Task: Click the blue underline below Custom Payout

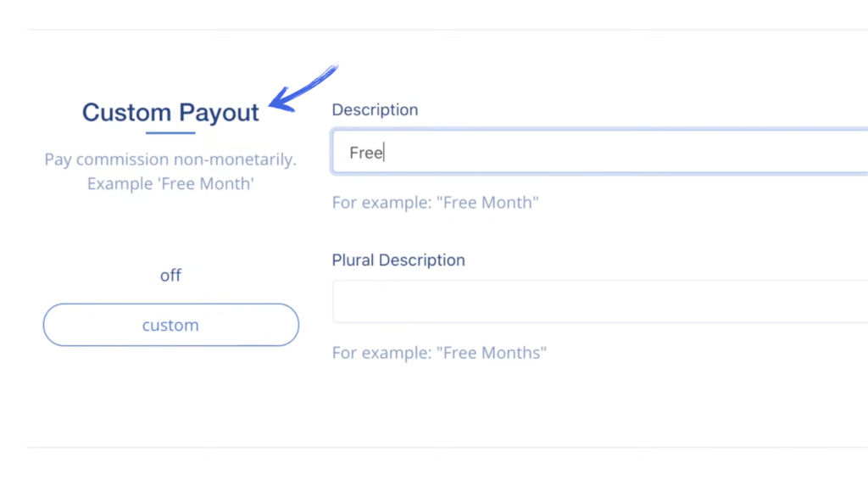Action: (x=170, y=132)
